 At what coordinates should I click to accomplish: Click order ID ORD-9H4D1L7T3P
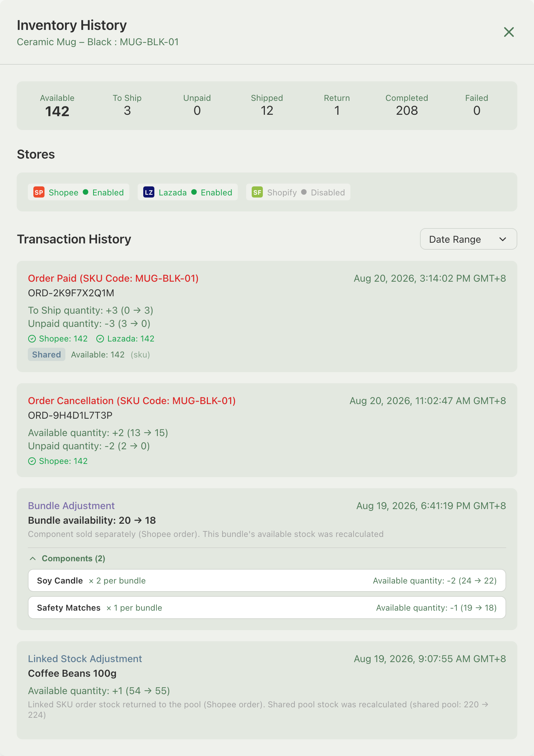70,416
